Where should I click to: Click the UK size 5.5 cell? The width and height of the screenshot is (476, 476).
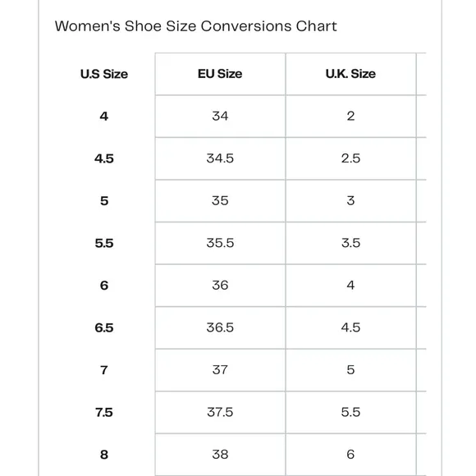click(x=350, y=412)
